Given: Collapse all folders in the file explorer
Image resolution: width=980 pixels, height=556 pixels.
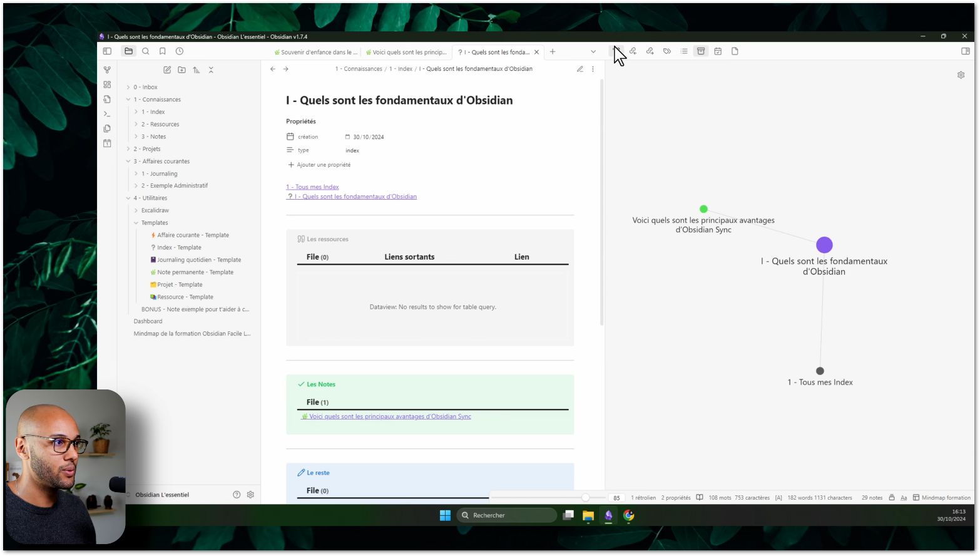Looking at the screenshot, I should (211, 70).
